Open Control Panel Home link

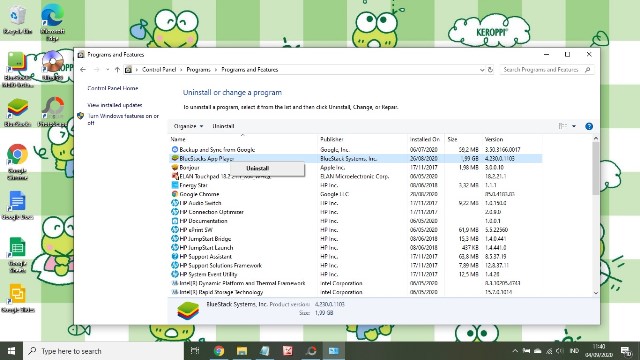pos(113,88)
